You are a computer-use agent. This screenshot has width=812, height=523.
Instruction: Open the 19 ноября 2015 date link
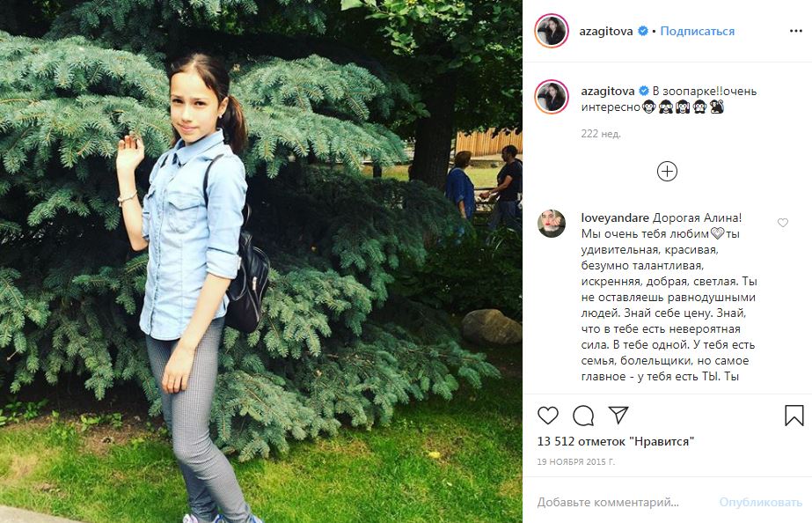point(576,461)
